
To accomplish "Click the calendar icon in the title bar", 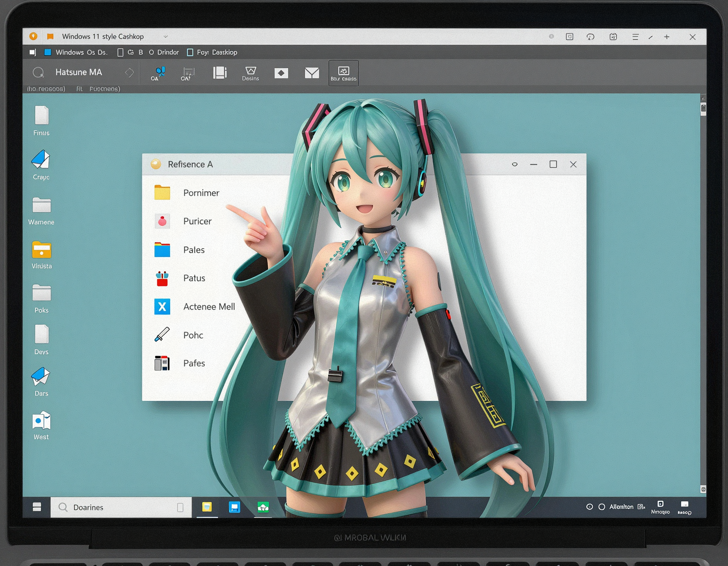I will (x=613, y=37).
